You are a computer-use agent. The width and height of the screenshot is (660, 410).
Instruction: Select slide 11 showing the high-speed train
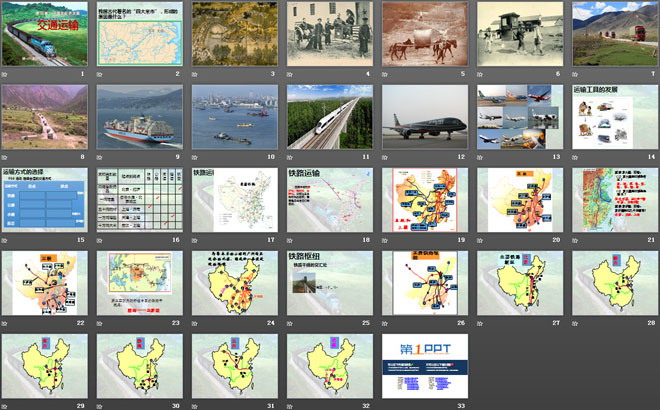tap(330, 117)
